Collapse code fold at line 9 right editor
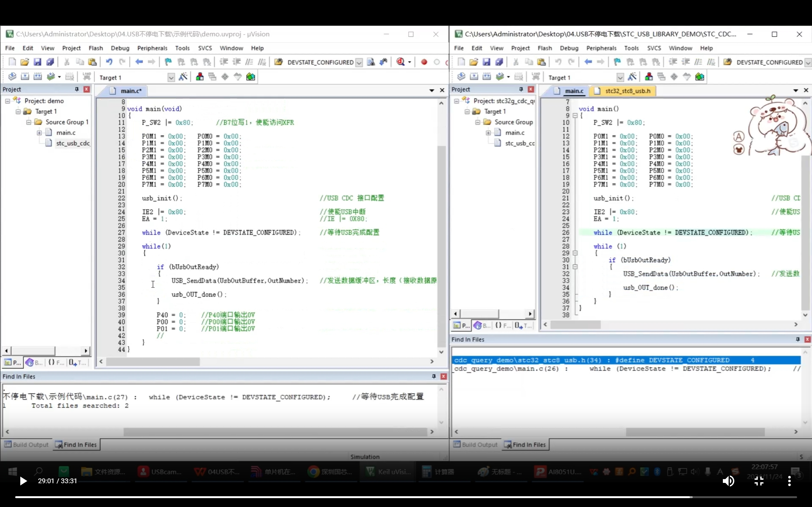The width and height of the screenshot is (812, 507). [x=575, y=116]
